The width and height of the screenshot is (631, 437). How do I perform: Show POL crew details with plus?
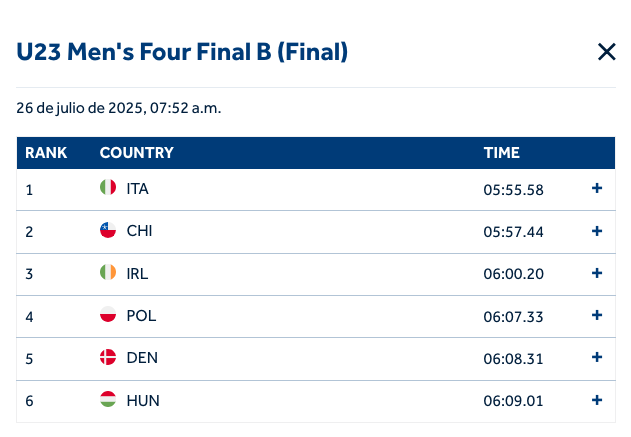(x=597, y=315)
